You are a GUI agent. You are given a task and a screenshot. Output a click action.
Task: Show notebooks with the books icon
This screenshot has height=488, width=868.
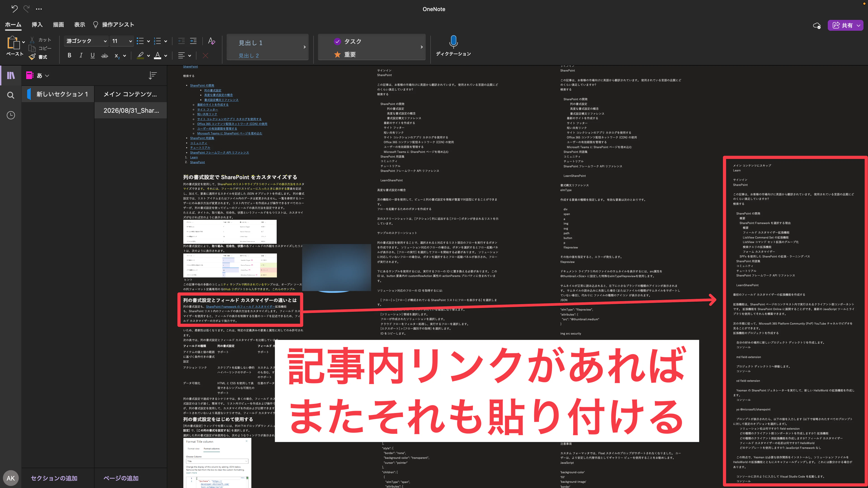[x=11, y=75]
